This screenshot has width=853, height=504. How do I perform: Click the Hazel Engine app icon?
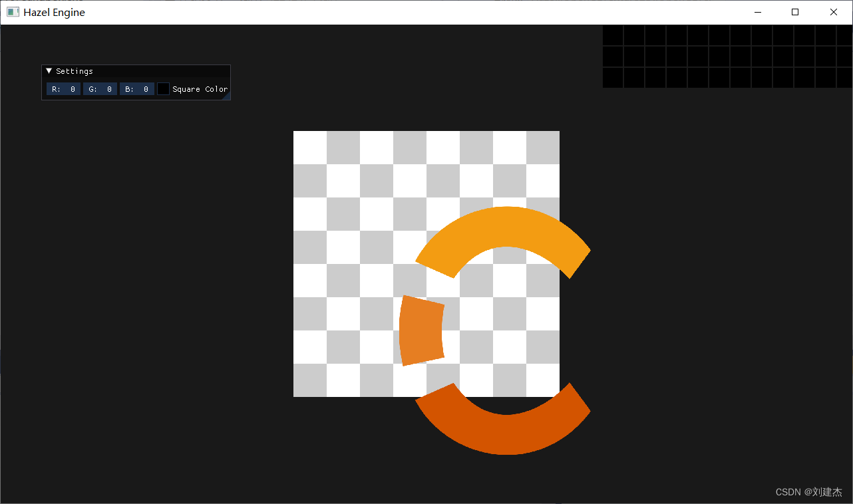(x=13, y=12)
